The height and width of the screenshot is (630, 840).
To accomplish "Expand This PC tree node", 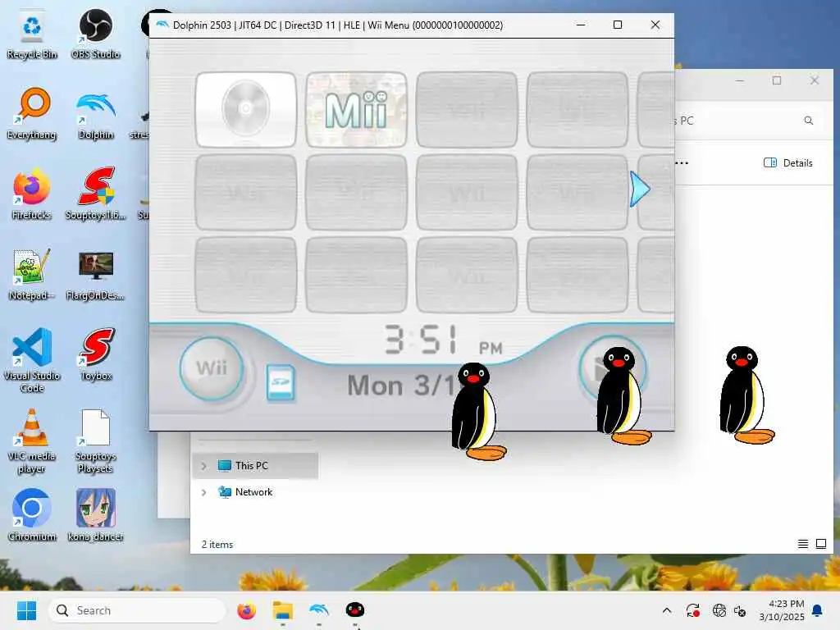I will (x=203, y=466).
